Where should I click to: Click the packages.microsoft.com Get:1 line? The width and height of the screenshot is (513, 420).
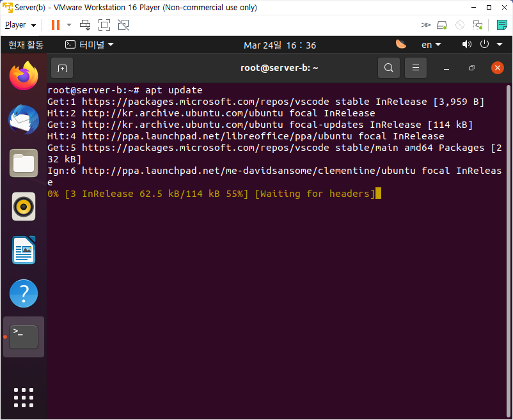(265, 102)
